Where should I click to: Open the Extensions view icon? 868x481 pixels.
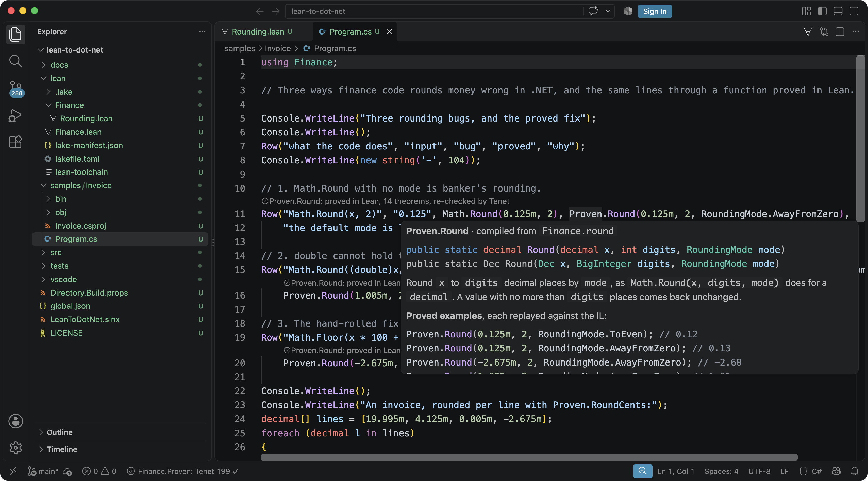click(x=15, y=142)
